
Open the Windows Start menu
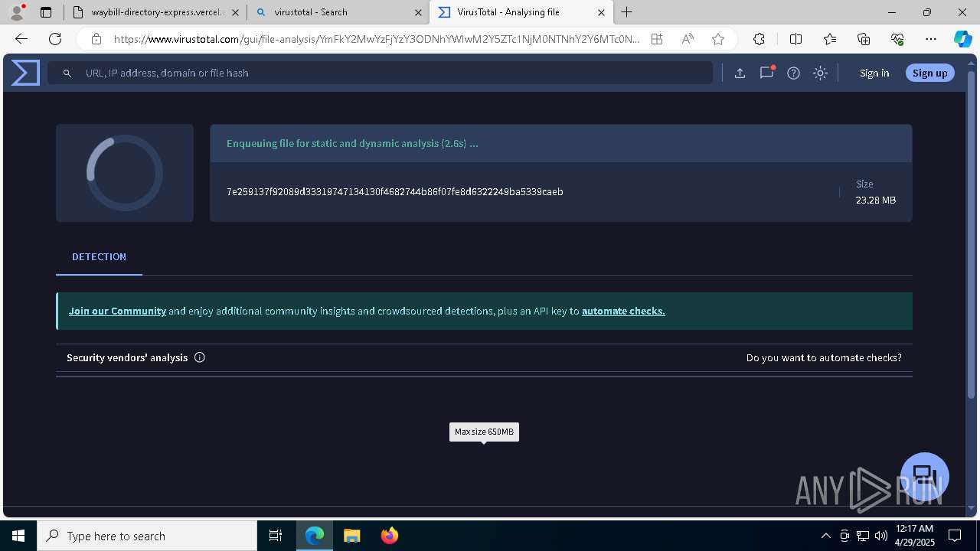pos(18,536)
